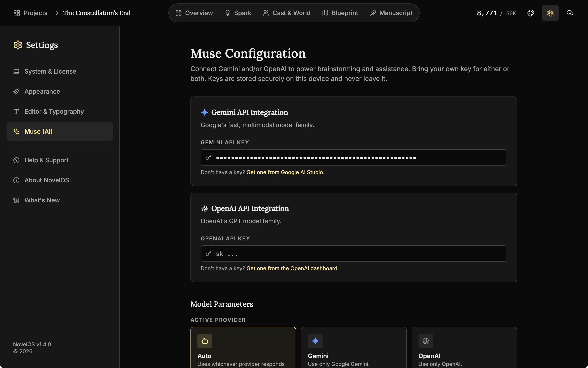Click the robot icon on Auto card
Screen dimensions: 588x368
point(205,341)
